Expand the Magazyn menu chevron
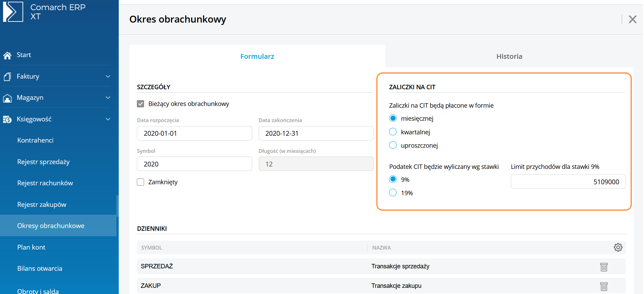Image resolution: width=644 pixels, height=294 pixels. 108,98
